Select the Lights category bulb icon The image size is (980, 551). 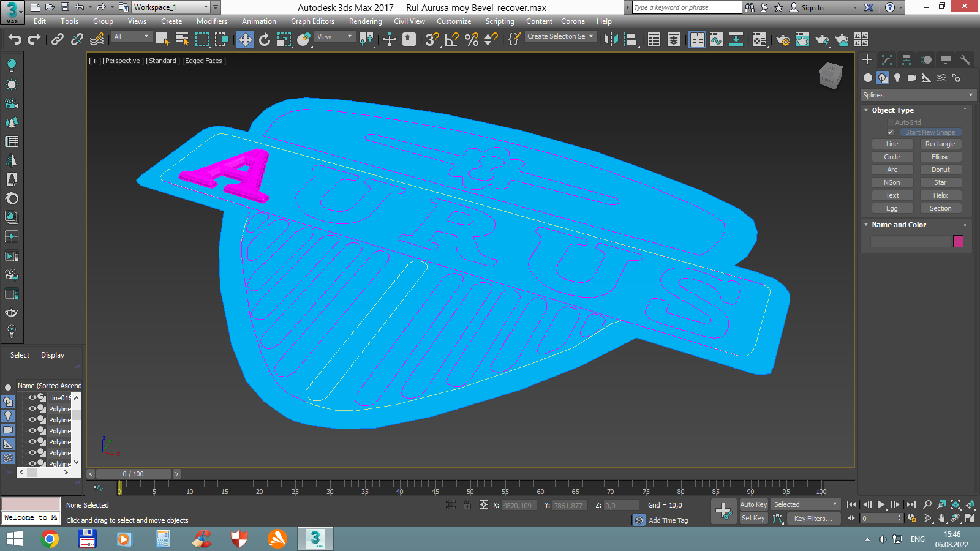click(x=897, y=78)
